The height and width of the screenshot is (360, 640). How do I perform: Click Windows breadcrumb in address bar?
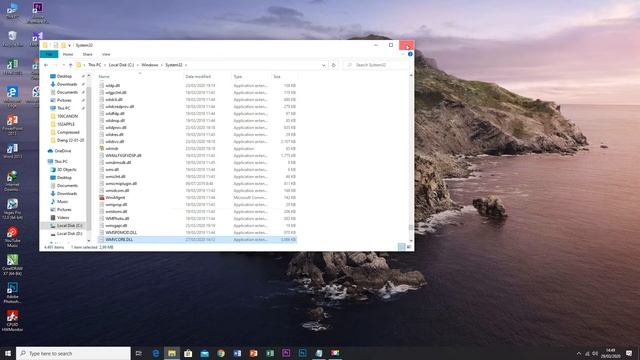(x=149, y=65)
